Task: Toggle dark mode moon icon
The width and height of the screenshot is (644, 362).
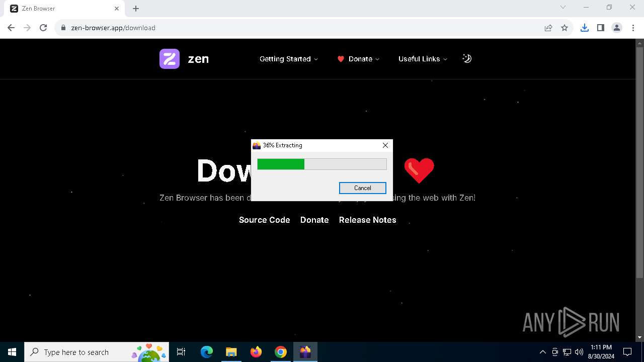Action: point(467,59)
